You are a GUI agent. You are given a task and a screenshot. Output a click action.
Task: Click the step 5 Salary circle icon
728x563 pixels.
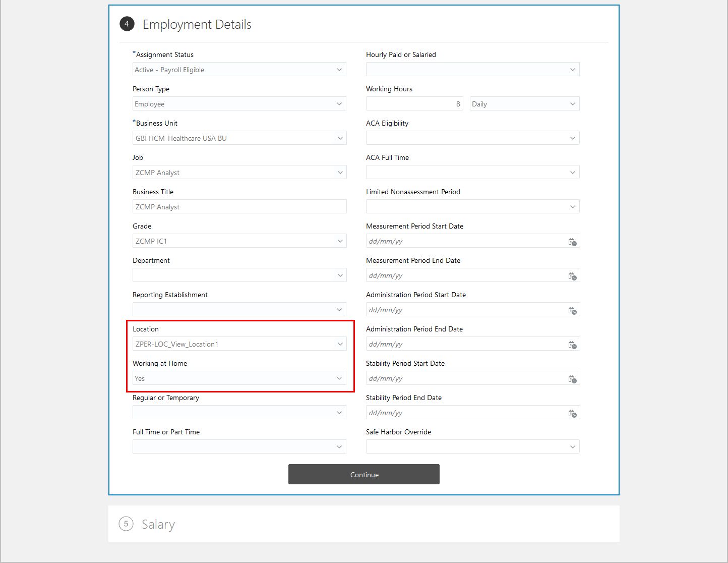tap(126, 524)
